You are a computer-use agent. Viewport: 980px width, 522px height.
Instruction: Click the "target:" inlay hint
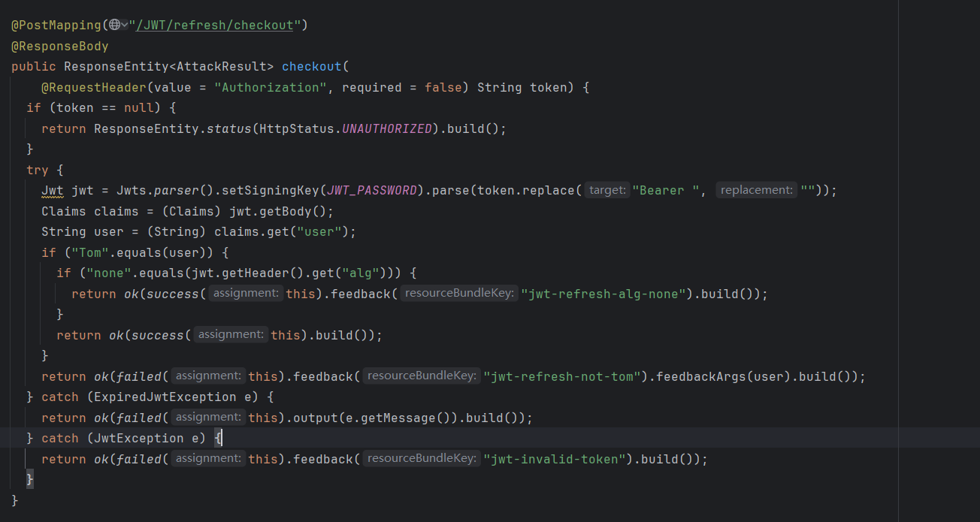tap(607, 190)
